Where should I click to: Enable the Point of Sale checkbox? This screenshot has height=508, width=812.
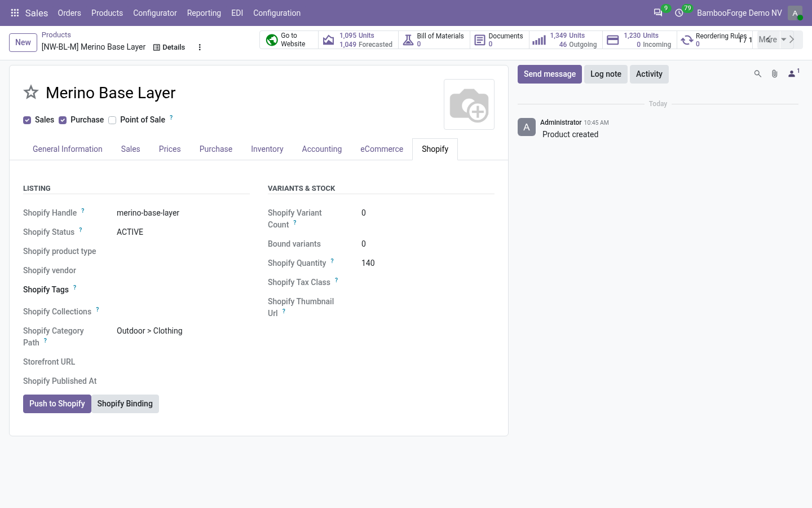[112, 120]
